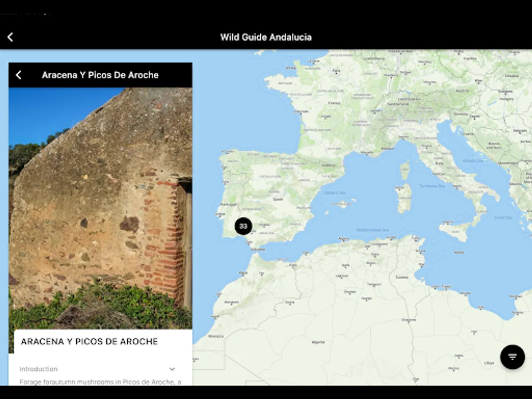This screenshot has width=532, height=399.
Task: Click the panel title Aracena Y Picos De Aroche
Action: [x=100, y=75]
